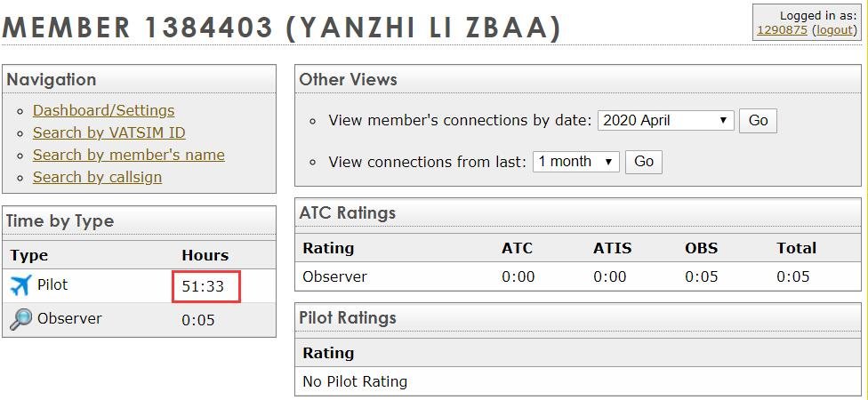Viewport: 868px width, 400px height.
Task: Select the Search by callsign link
Action: coord(97,177)
